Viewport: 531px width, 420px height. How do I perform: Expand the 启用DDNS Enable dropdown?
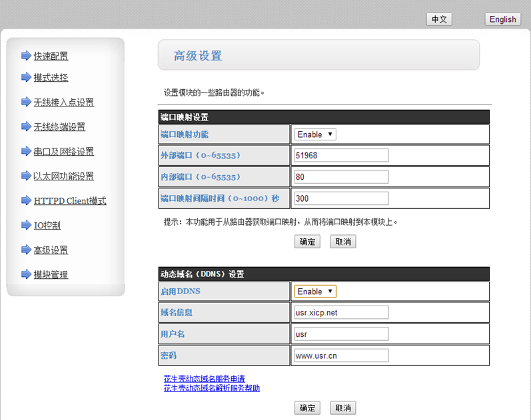pos(315,292)
